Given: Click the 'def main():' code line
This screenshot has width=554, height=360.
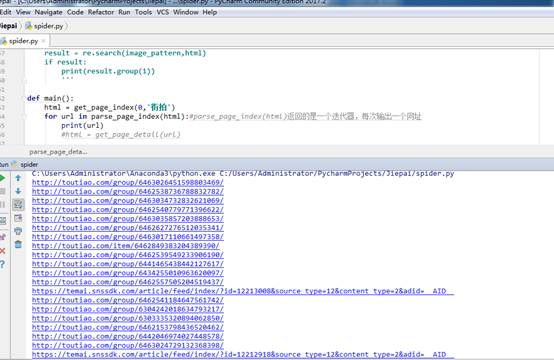Looking at the screenshot, I should tap(50, 98).
